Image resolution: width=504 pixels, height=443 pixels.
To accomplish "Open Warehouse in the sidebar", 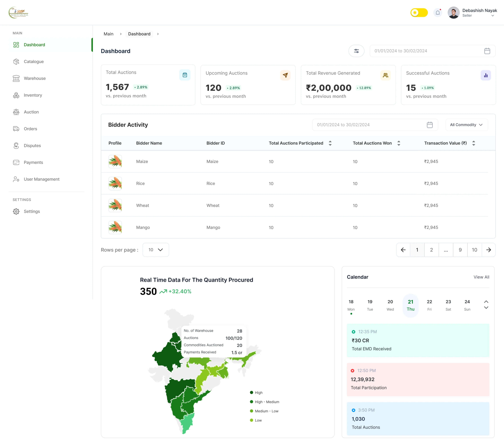I will tap(35, 78).
